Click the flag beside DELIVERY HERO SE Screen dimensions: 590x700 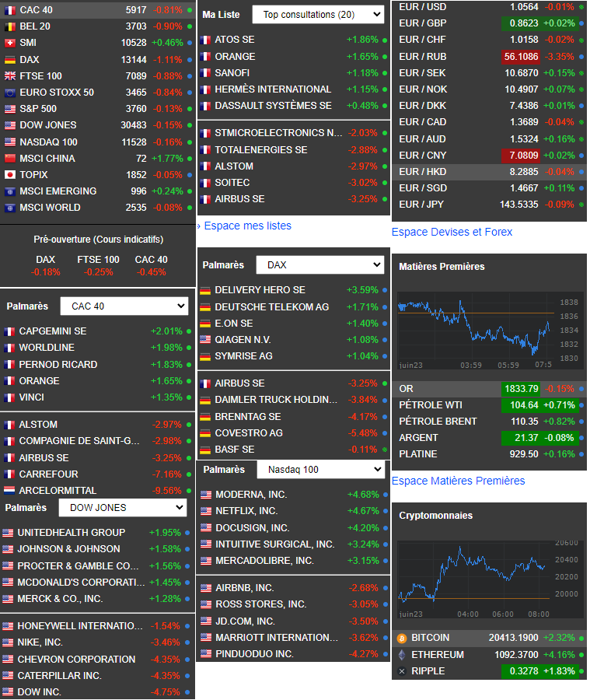click(205, 290)
